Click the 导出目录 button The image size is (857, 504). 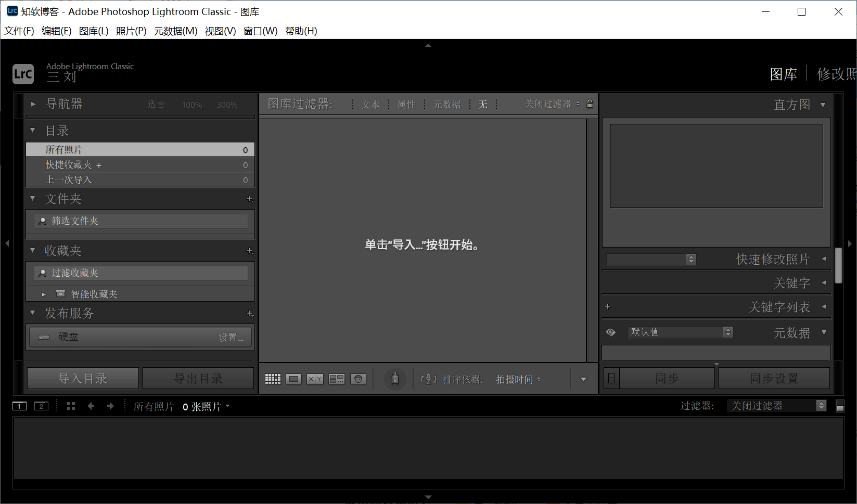pyautogui.click(x=198, y=378)
